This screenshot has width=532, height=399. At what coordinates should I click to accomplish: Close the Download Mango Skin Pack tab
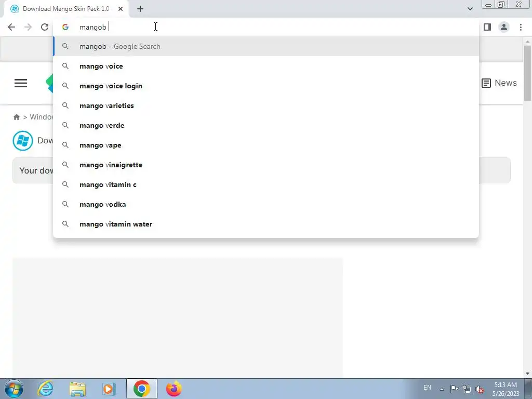(x=121, y=9)
